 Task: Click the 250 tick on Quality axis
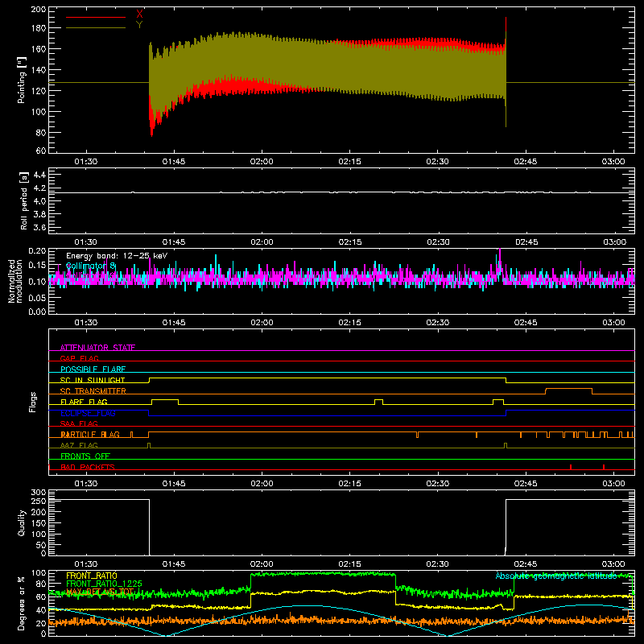(39, 502)
